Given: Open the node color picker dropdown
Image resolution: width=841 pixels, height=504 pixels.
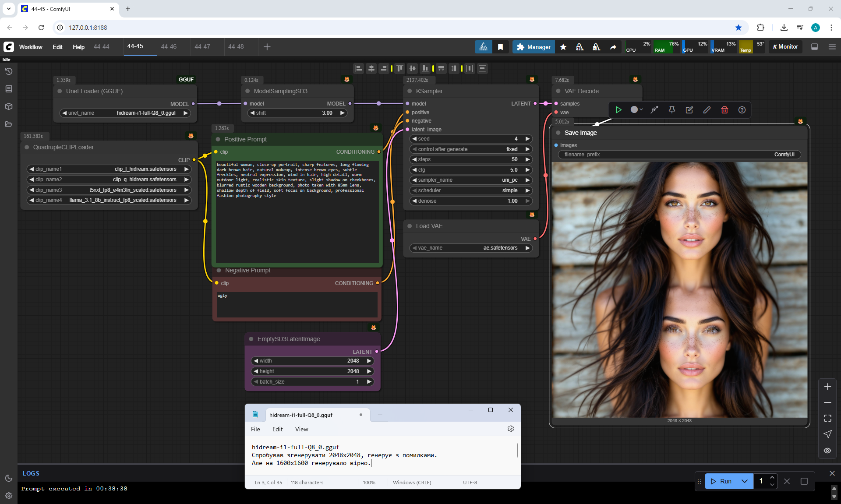Looking at the screenshot, I should (636, 110).
